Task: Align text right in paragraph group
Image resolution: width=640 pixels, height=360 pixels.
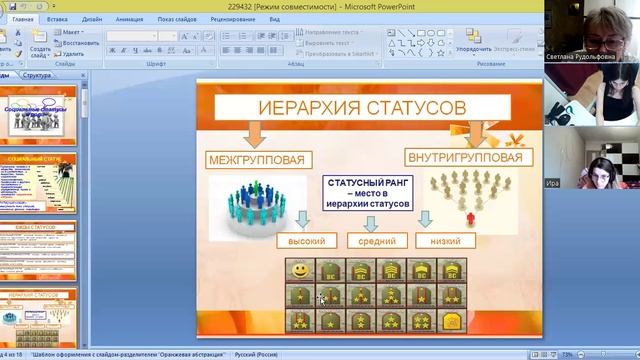Action: (249, 51)
